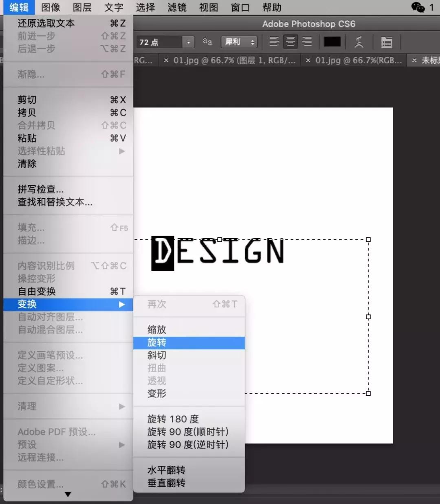Screen dimensions: 440x504
Task: Select the left-align text icon
Action: pos(274,41)
